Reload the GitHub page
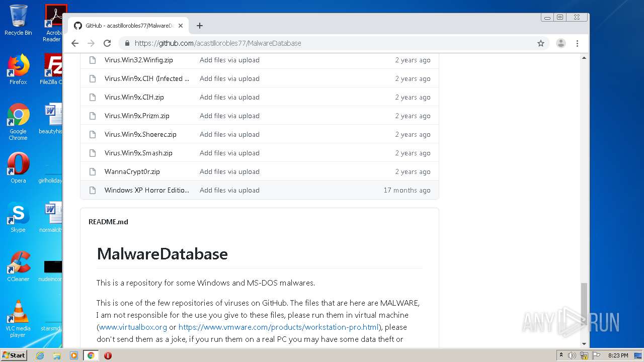 click(107, 43)
